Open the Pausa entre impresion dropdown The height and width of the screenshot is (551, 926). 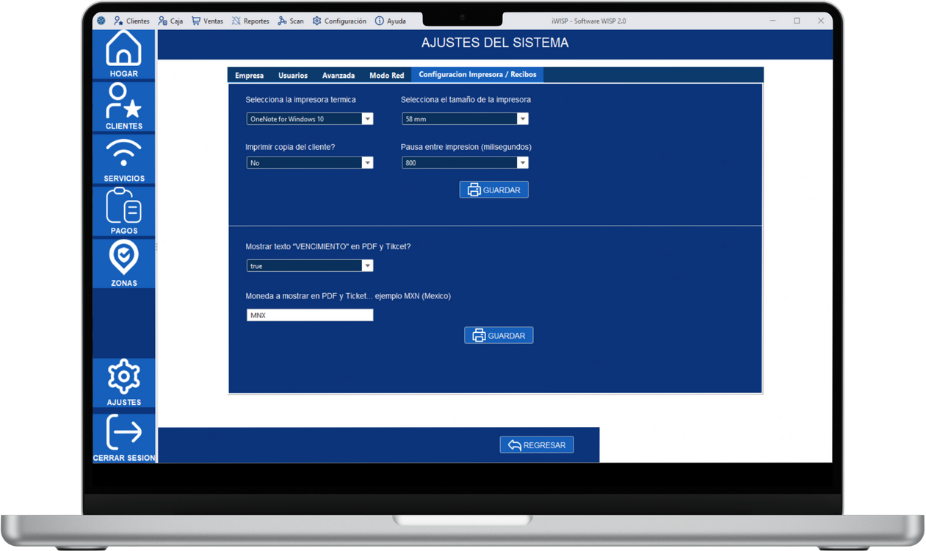pyautogui.click(x=522, y=163)
